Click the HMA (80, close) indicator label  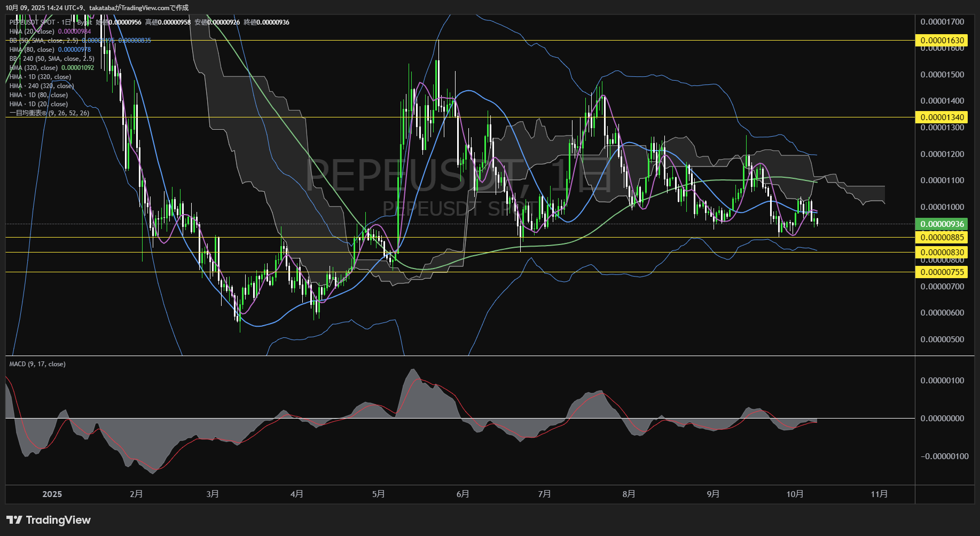32,50
